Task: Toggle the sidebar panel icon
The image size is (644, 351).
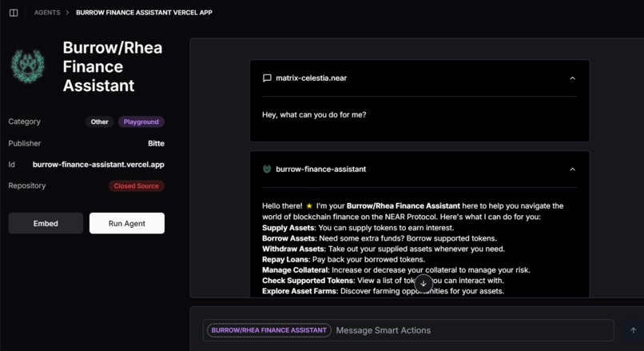Action: (14, 13)
